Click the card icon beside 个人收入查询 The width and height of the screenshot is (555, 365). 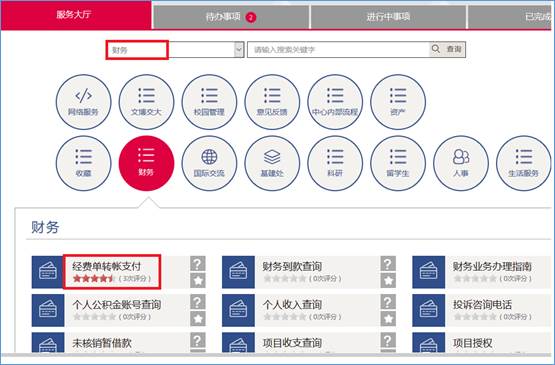coord(238,310)
